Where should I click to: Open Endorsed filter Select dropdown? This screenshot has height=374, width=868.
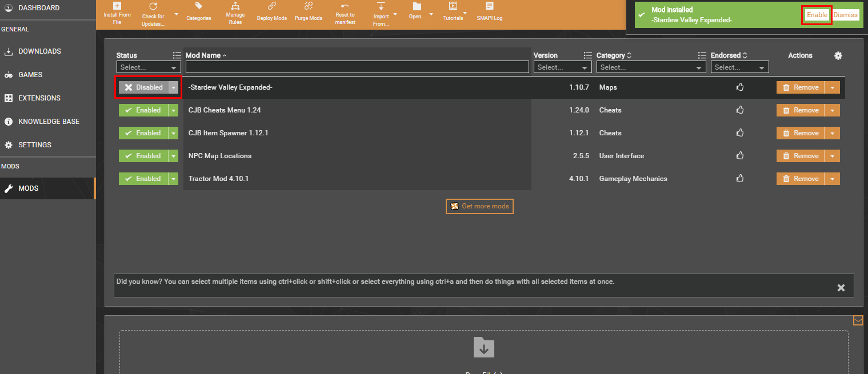(740, 67)
